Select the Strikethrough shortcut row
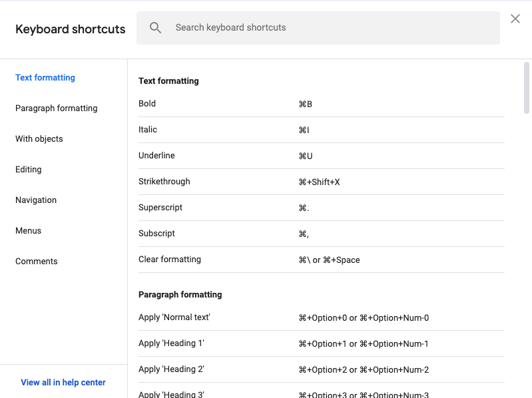This screenshot has height=398, width=532. (x=321, y=182)
